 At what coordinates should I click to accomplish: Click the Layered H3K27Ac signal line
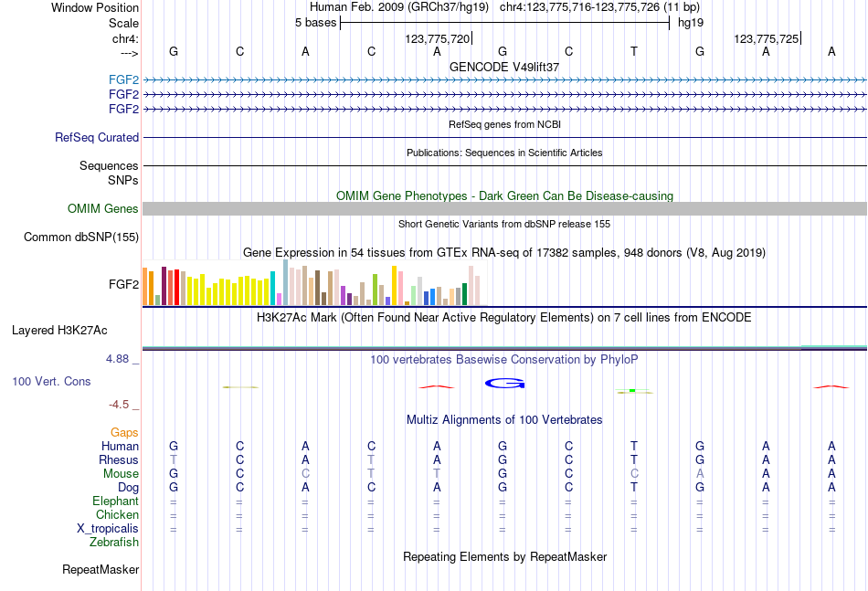click(504, 348)
